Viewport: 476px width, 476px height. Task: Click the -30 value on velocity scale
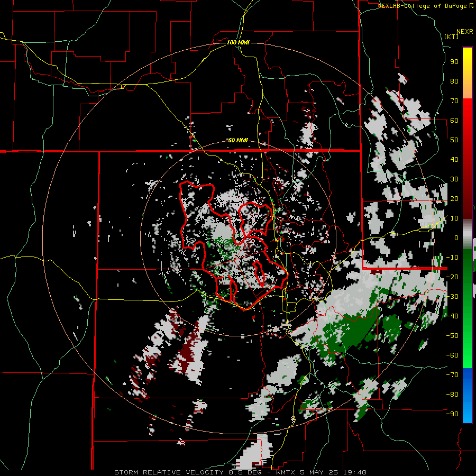452,297
